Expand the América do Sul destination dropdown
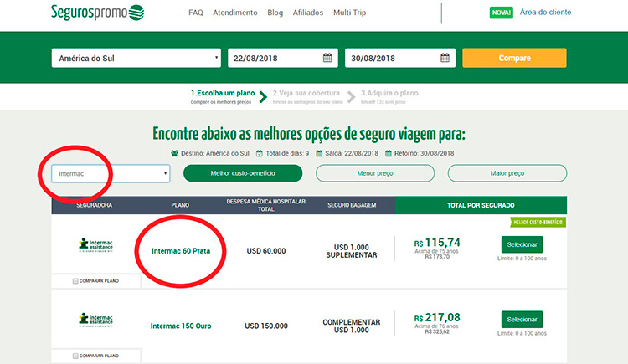This screenshot has height=364, width=628. (135, 58)
